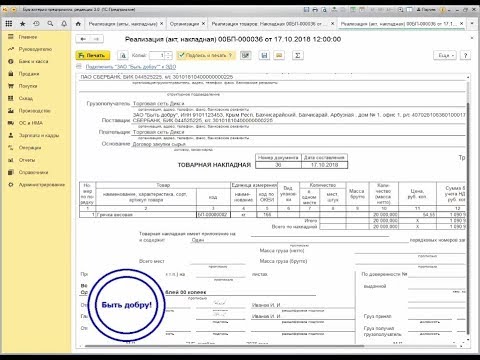Screen dimensions: 480x360
Task: Open the Производство section
Action: click(34, 111)
